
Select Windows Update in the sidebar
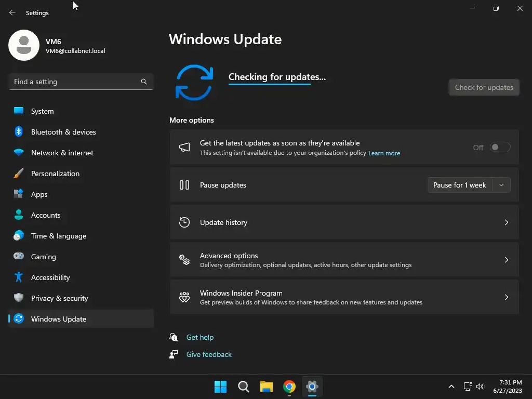coord(81,318)
